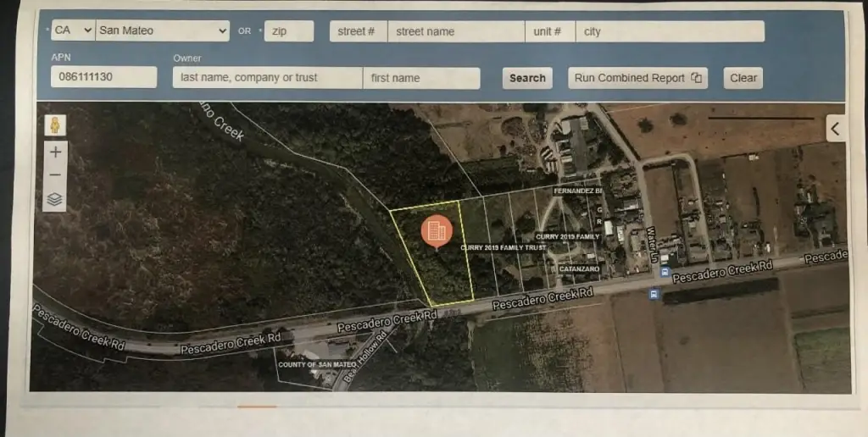The height and width of the screenshot is (437, 868).
Task: Collapse the side panel with the chevron arrow
Action: tap(836, 129)
